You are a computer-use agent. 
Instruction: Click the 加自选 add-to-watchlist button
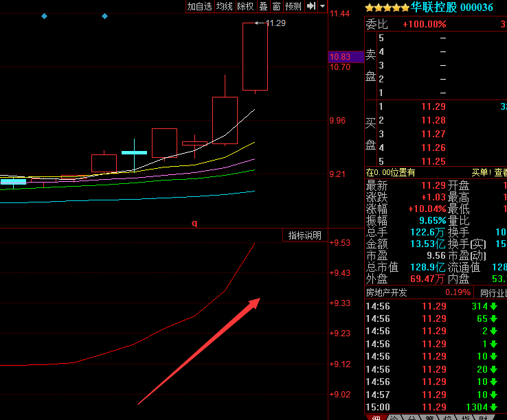tap(199, 6)
